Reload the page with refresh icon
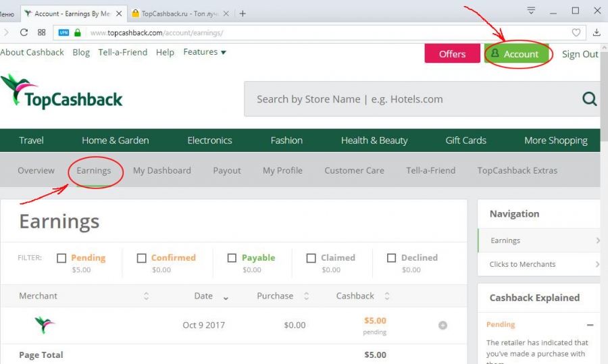Image resolution: width=608 pixels, height=364 pixels. 24,32
